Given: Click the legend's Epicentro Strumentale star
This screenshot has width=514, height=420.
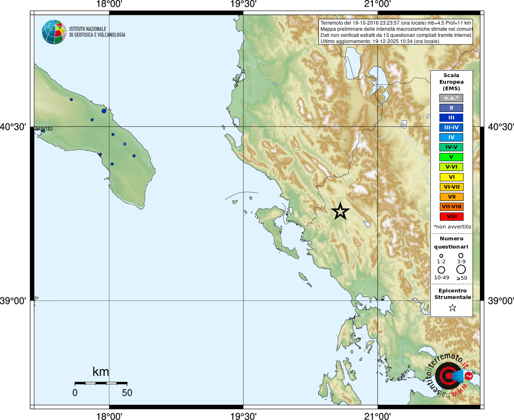Looking at the screenshot, I should tap(452, 308).
